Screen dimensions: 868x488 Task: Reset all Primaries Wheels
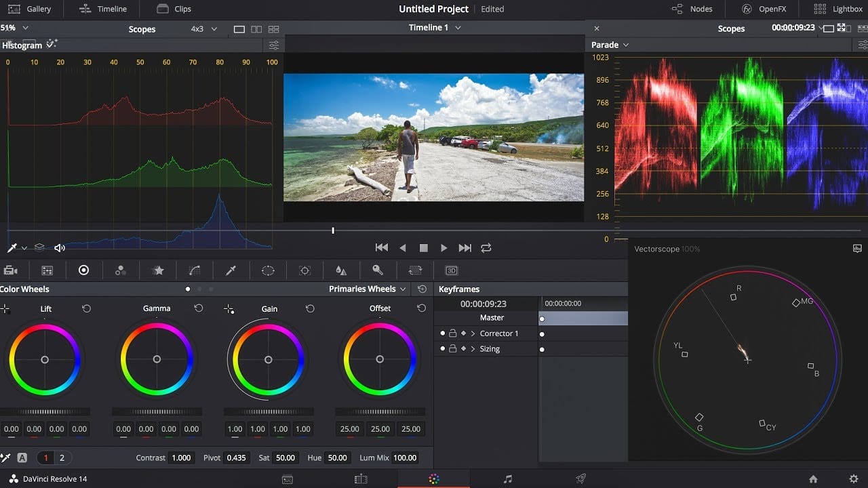(x=422, y=289)
